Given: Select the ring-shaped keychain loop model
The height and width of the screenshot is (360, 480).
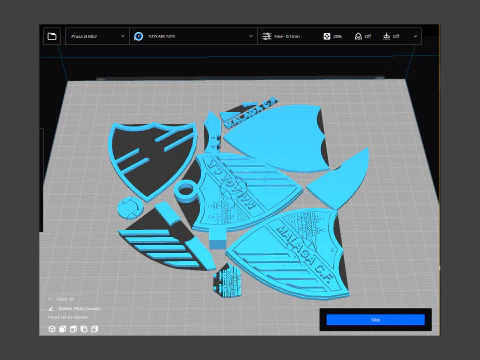Looking at the screenshot, I should pos(186,191).
